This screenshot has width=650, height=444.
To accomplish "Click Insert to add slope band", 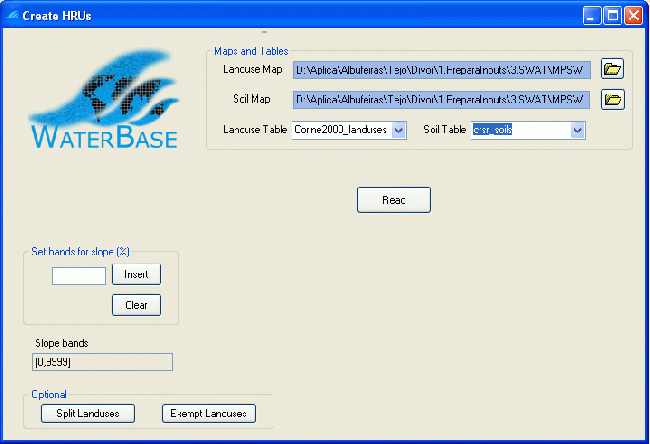I will click(x=136, y=274).
